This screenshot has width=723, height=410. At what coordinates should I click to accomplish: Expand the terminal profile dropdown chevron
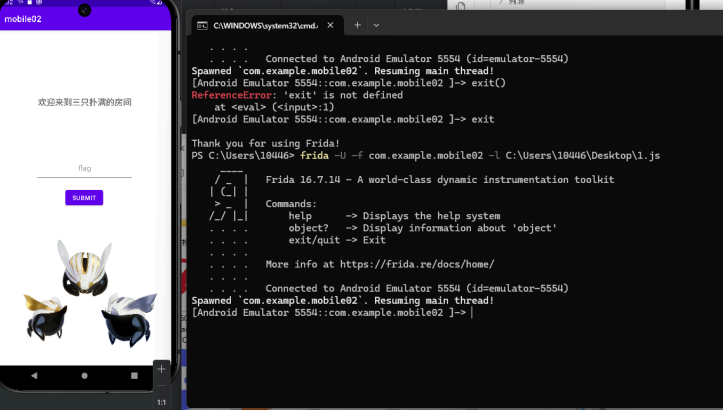pyautogui.click(x=377, y=24)
